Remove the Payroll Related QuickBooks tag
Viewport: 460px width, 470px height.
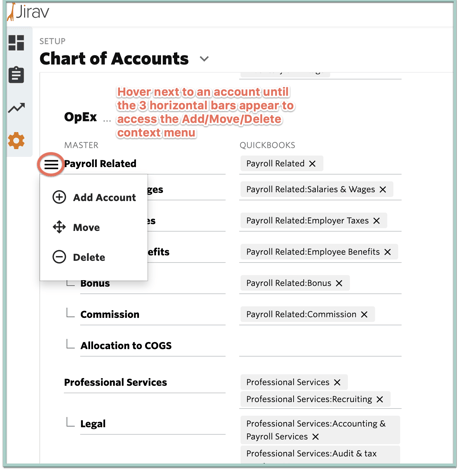pos(312,164)
